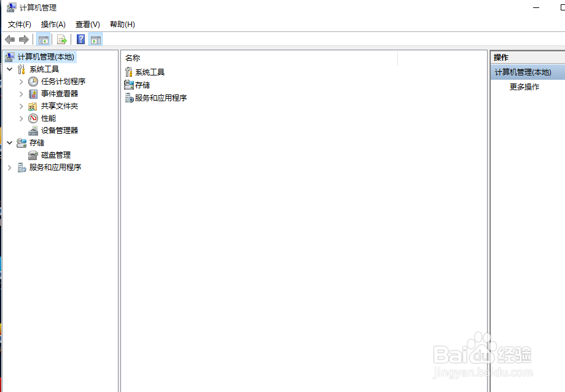The width and height of the screenshot is (565, 392).
Task: Select 任务计划程序 in the tree
Action: (63, 82)
